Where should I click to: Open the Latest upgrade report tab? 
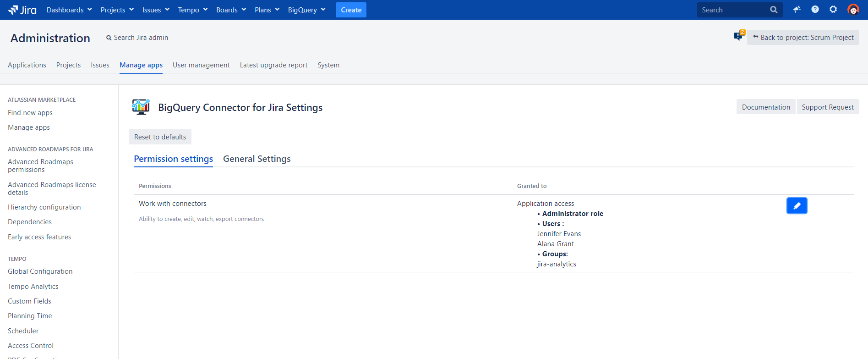[x=273, y=65]
